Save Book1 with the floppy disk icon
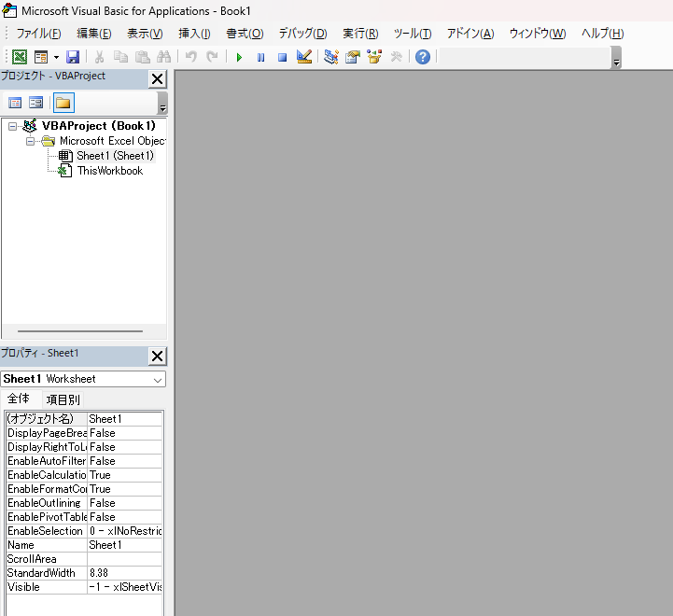 coord(73,57)
